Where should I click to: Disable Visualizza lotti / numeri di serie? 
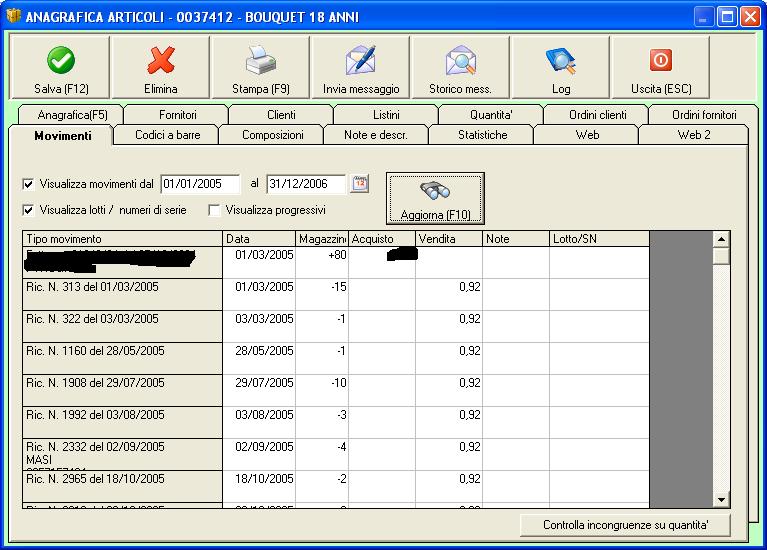click(28, 210)
